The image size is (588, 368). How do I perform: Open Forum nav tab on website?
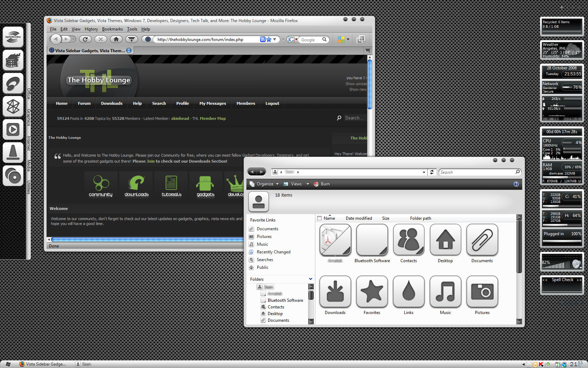point(84,103)
